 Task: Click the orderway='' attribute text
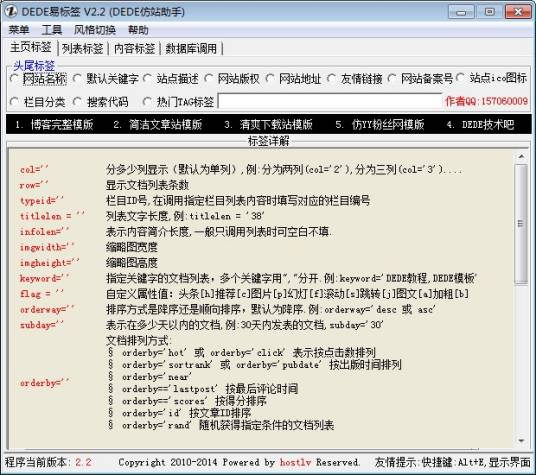click(x=47, y=309)
